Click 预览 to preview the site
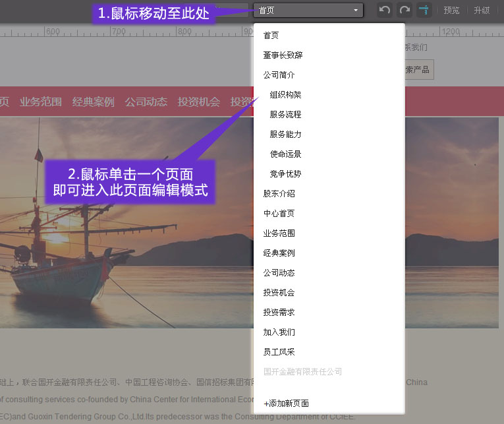Screen dimensions: 504x424 (451, 11)
